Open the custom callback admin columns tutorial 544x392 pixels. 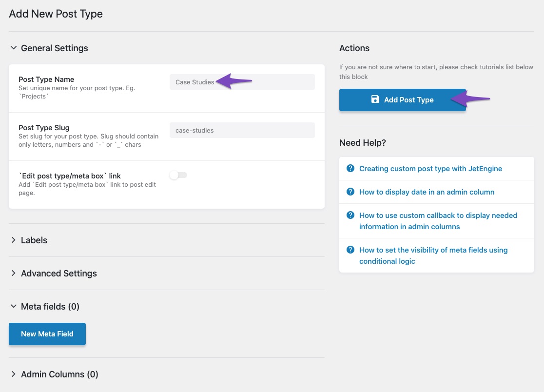pyautogui.click(x=438, y=221)
